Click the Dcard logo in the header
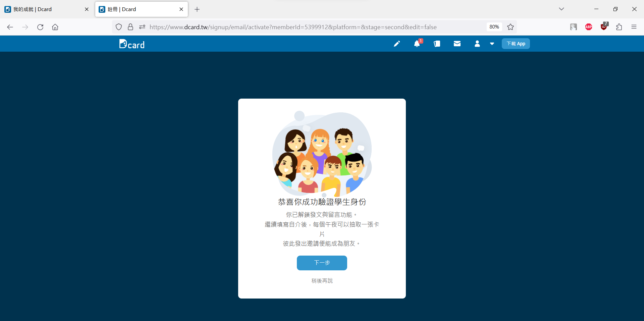 (x=132, y=44)
